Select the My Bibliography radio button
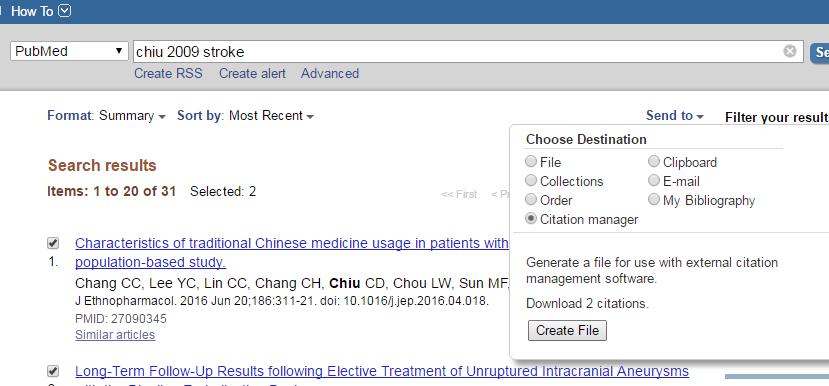The width and height of the screenshot is (829, 386). point(654,199)
